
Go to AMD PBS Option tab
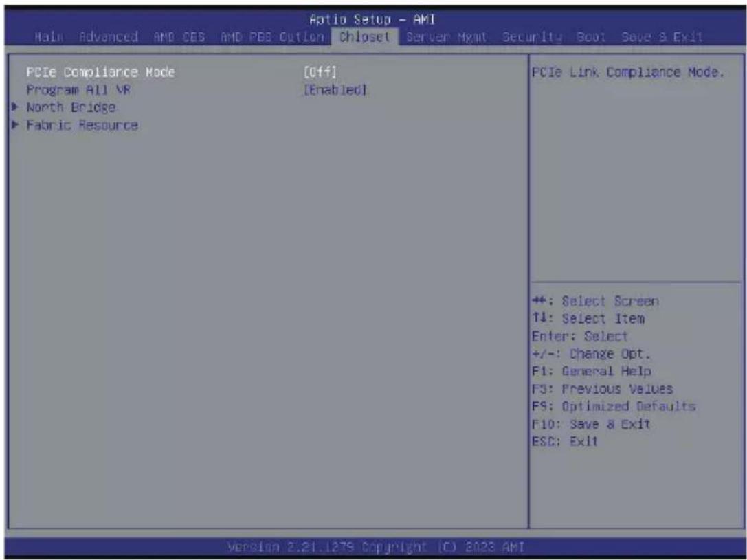click(272, 37)
